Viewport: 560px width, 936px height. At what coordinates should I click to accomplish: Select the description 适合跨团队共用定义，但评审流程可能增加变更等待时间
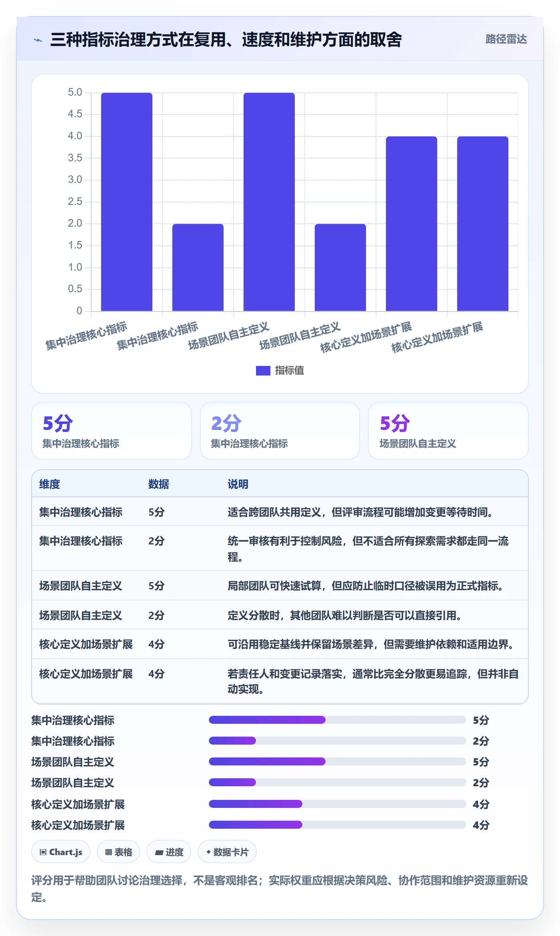362,512
